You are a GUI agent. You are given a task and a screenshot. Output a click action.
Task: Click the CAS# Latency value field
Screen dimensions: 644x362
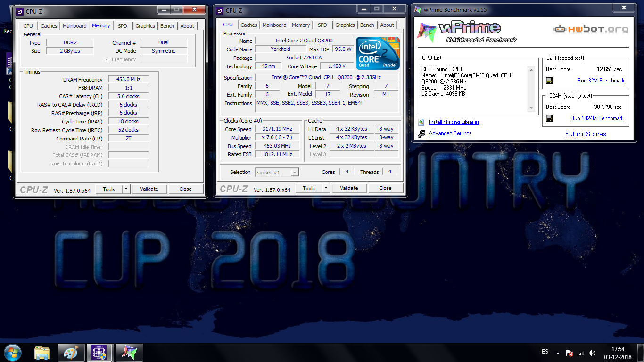pos(128,97)
